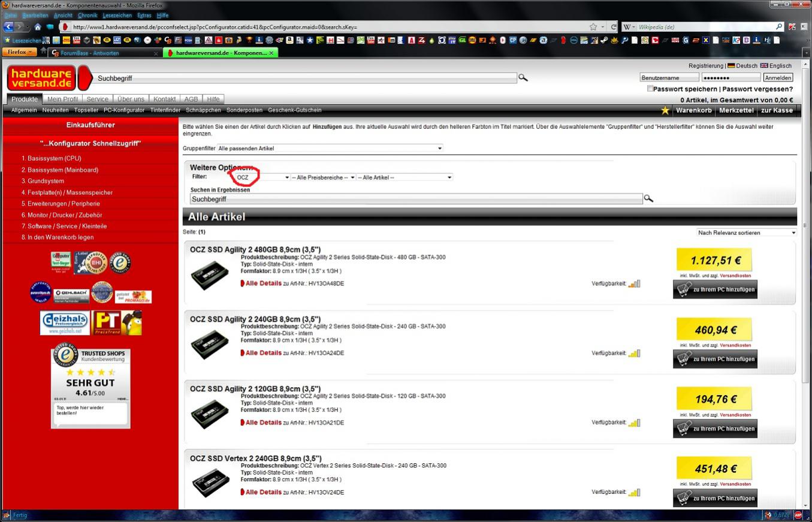Bookmark this page with the star icon
Screen dimensions: 812x522
click(593, 27)
